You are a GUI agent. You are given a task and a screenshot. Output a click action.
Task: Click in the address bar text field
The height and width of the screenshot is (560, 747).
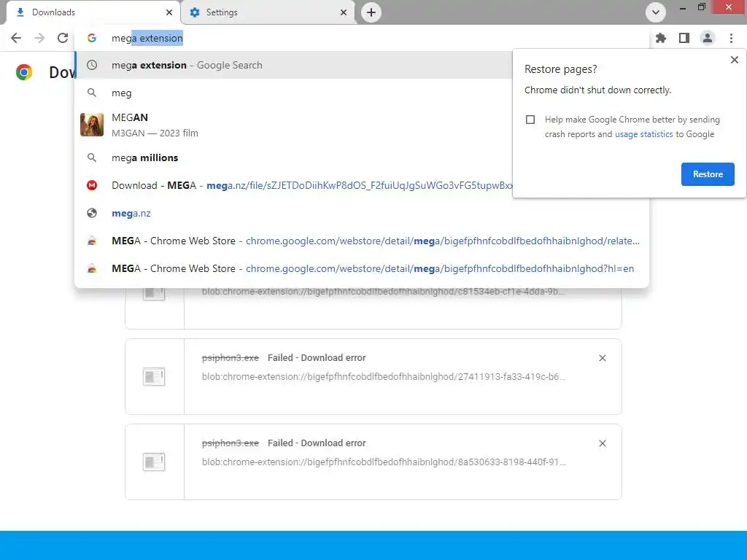click(362, 38)
